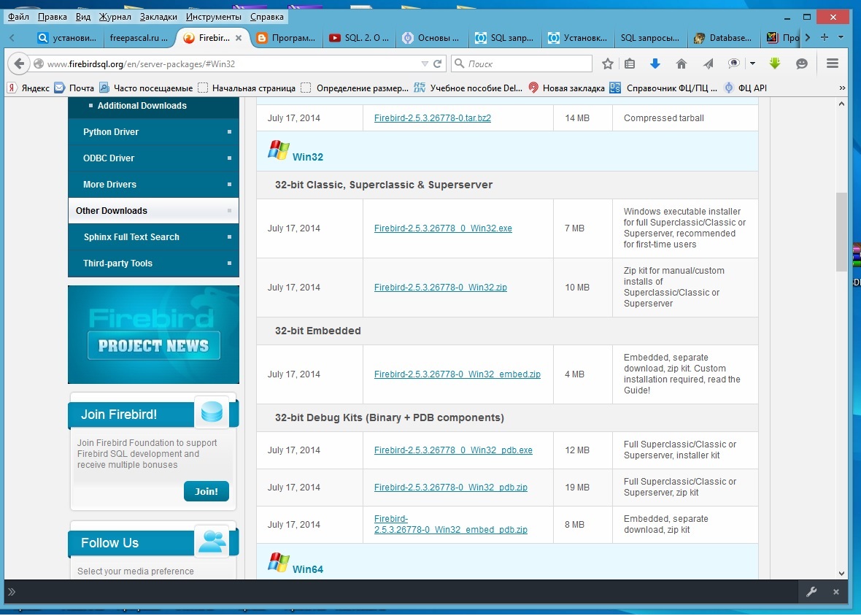The image size is (861, 616).
Task: Switch to the freepascal.ru tab
Action: tap(138, 38)
